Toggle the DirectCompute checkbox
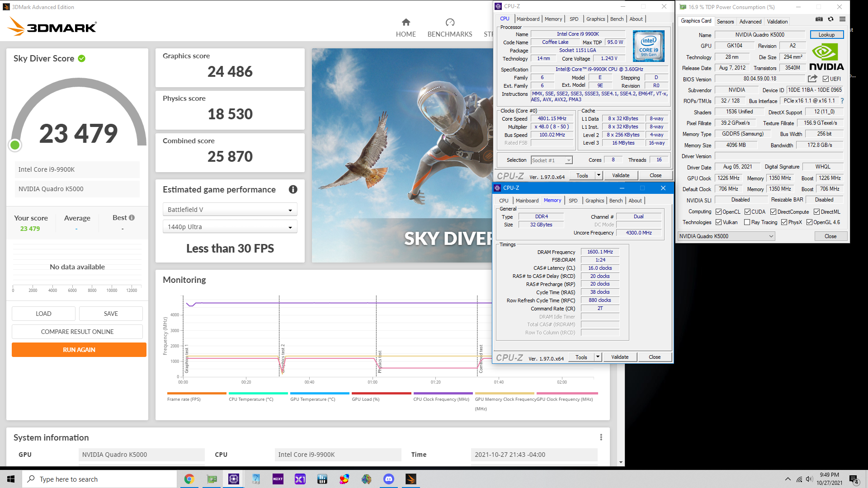Image resolution: width=868 pixels, height=488 pixels. [773, 211]
